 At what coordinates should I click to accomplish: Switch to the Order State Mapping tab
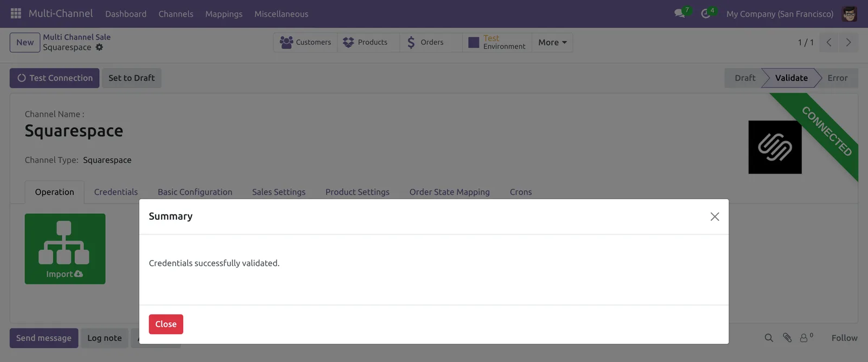click(x=450, y=192)
